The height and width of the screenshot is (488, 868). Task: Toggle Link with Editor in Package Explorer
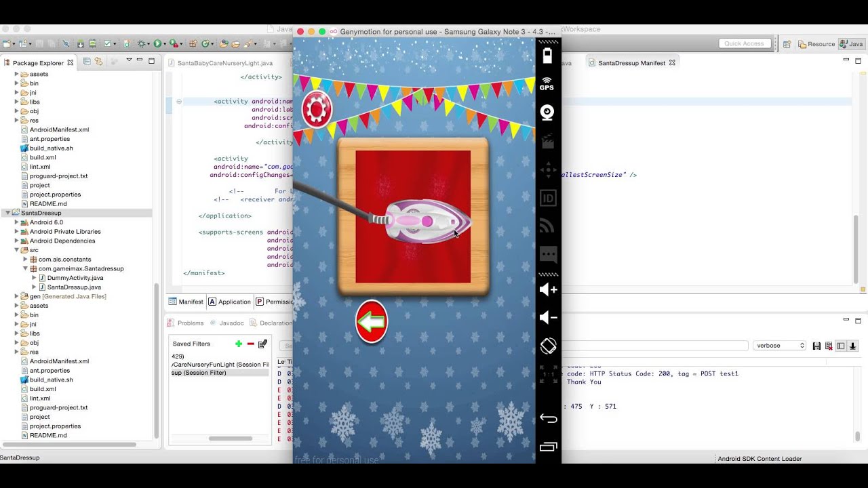[98, 62]
